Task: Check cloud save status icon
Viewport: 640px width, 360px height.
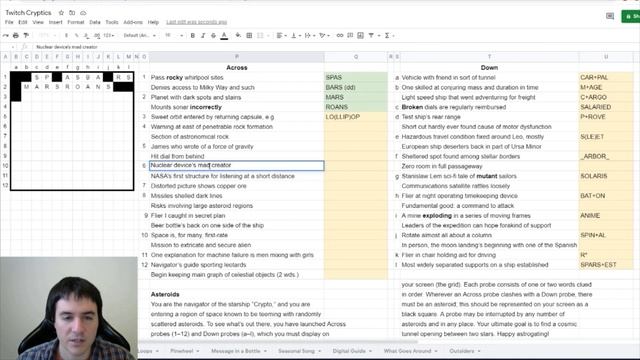Action: click(x=83, y=13)
